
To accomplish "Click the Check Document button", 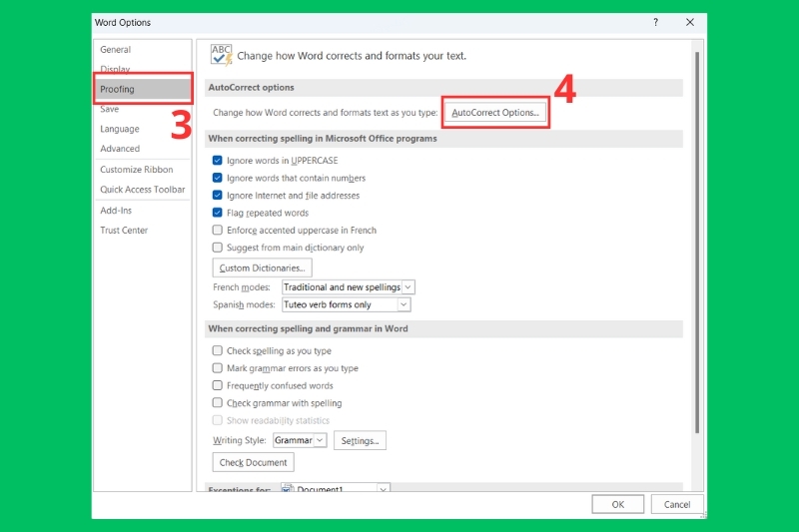I will click(x=253, y=462).
